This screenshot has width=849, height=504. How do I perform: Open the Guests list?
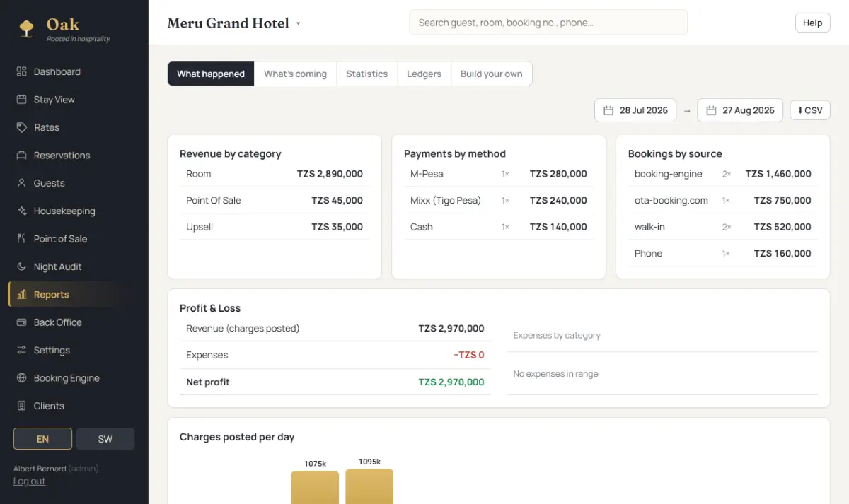(50, 183)
